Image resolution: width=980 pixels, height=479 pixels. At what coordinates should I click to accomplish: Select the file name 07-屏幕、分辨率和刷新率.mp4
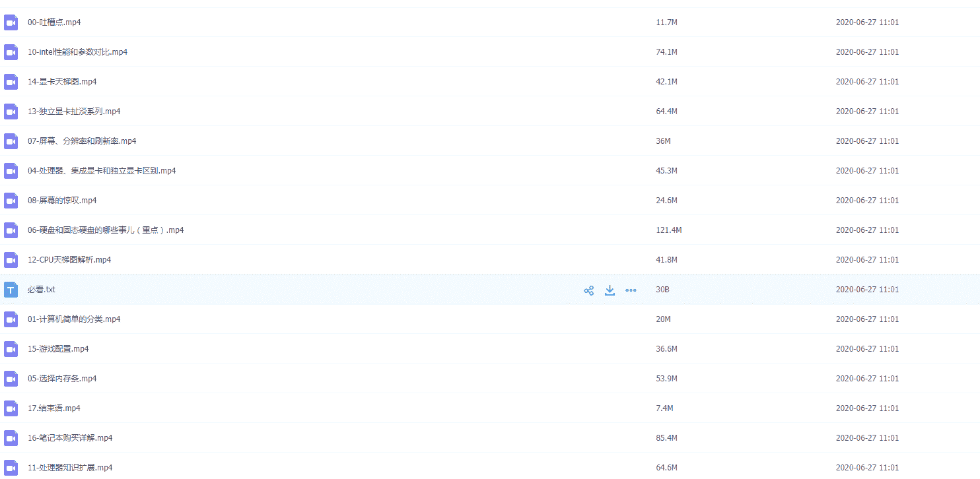(x=82, y=141)
